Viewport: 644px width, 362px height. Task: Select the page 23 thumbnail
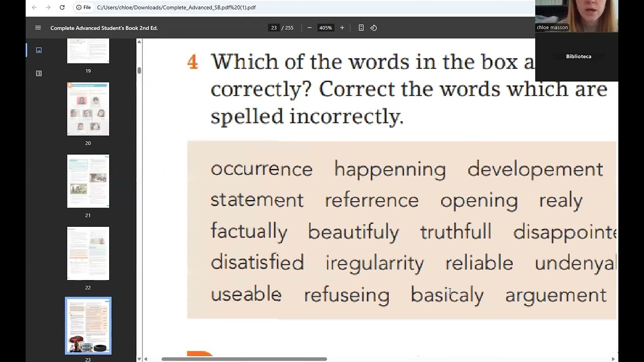(x=88, y=326)
